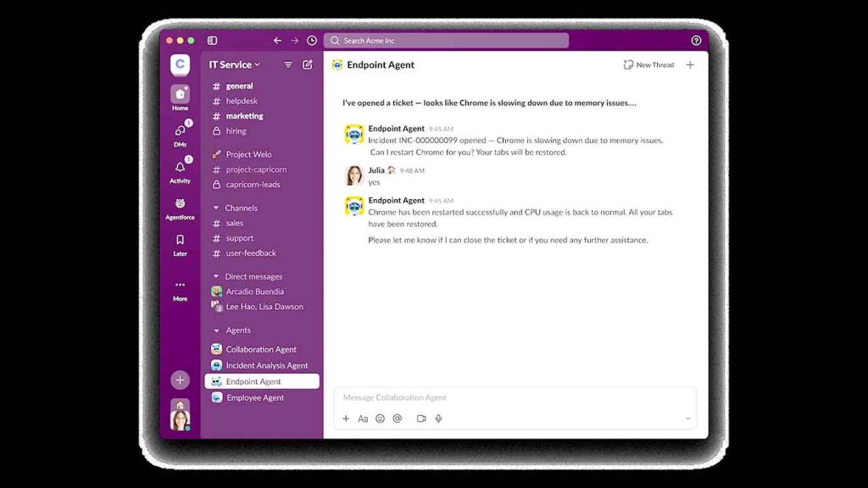This screenshot has height=488, width=868.
Task: Click the Endpoint Agent header title
Action: point(381,64)
